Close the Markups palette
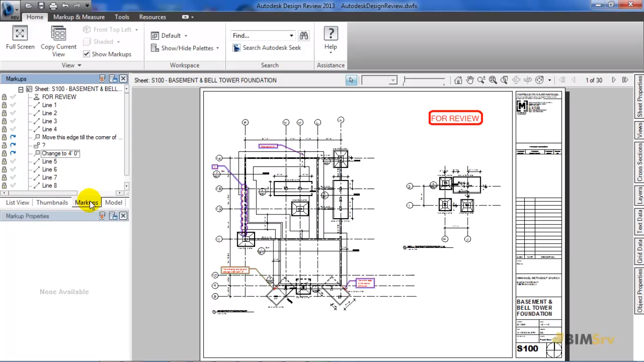Image resolution: width=644 pixels, height=362 pixels. coord(123,79)
